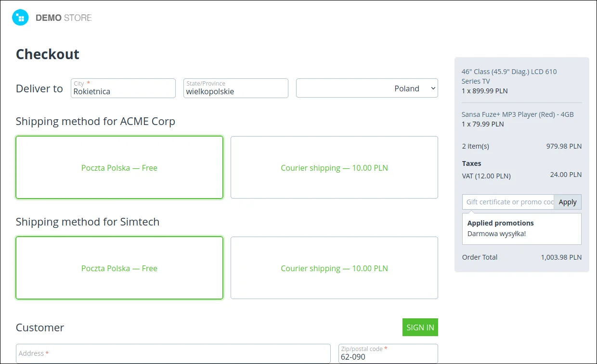Viewport: 597px width, 364px height.
Task: Select Poczta Polska Free for ACME Corp
Action: tap(119, 167)
